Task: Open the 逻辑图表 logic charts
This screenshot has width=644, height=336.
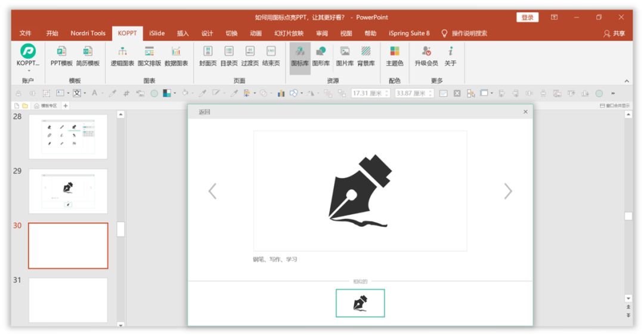Action: click(122, 56)
